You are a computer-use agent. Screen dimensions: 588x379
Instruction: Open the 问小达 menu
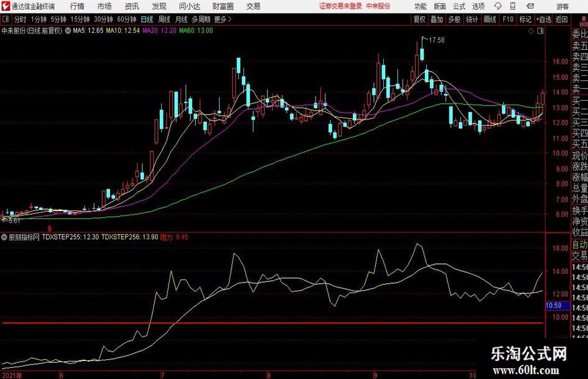pyautogui.click(x=189, y=6)
